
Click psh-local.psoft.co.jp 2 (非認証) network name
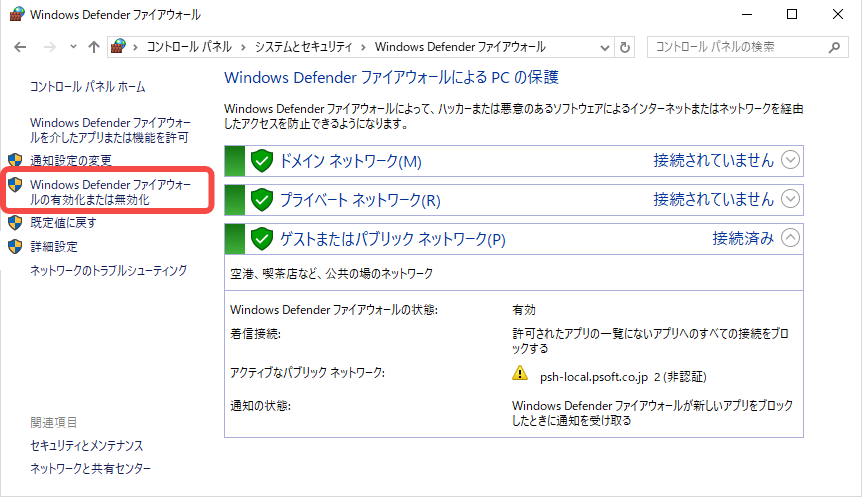[623, 377]
